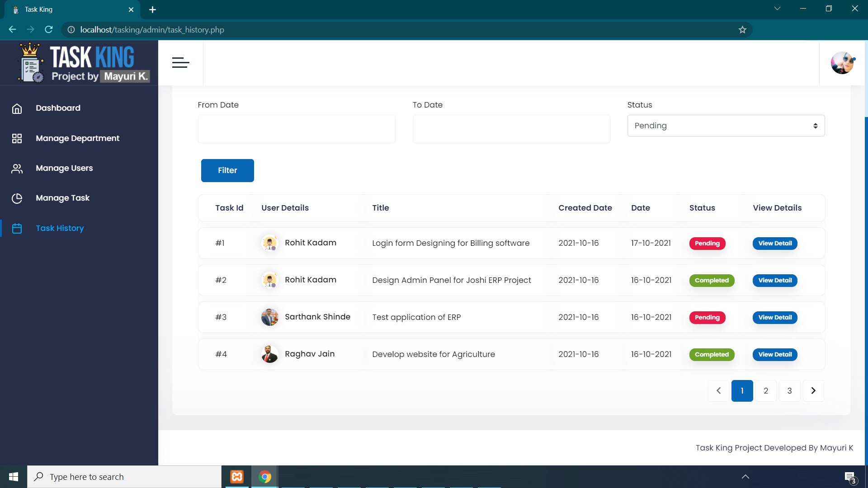Open the Windows notification center
Image resolution: width=868 pixels, height=488 pixels.
click(850, 477)
